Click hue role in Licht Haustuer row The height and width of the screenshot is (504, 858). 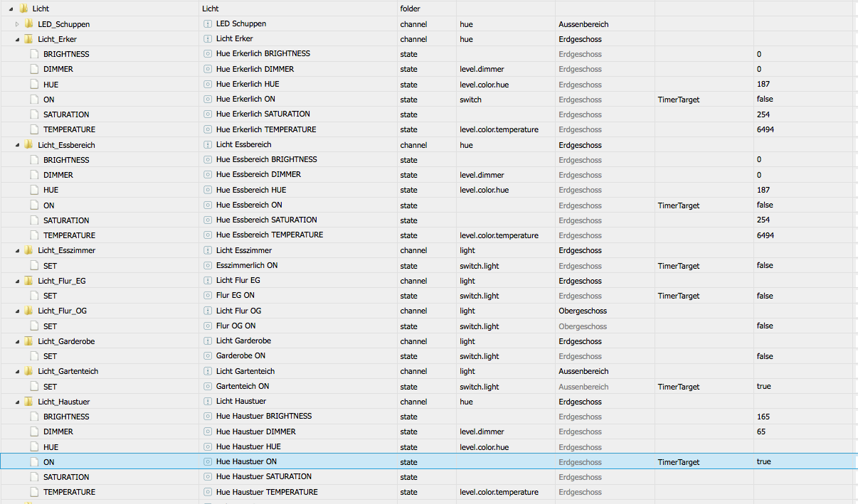[x=466, y=402]
